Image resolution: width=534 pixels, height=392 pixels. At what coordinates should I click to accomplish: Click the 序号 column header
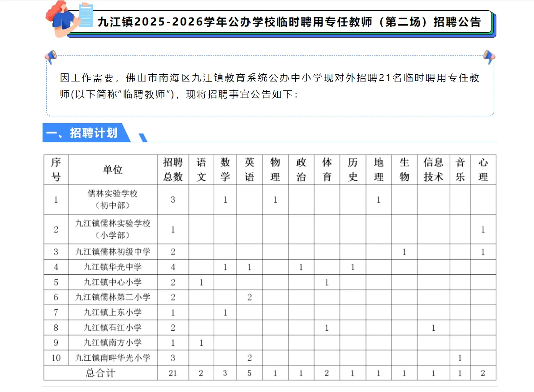point(56,170)
